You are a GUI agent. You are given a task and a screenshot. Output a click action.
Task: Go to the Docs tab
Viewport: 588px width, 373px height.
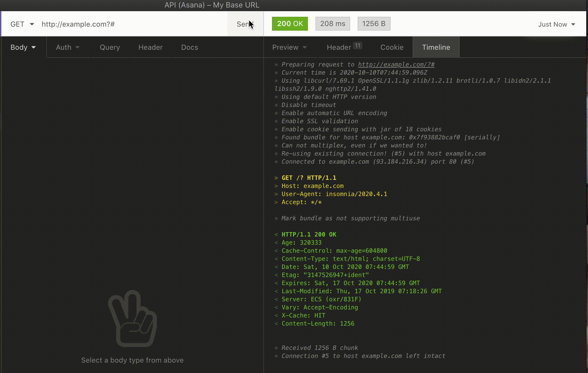coord(190,47)
